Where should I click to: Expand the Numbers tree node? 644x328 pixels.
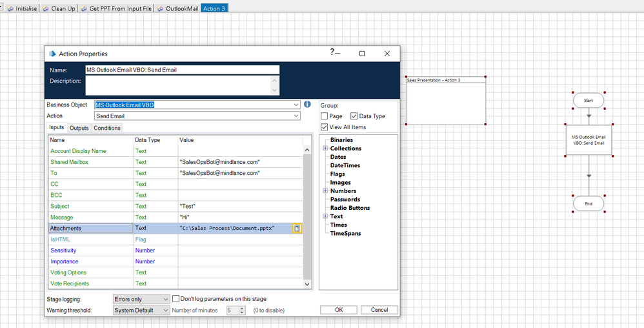[x=325, y=191]
